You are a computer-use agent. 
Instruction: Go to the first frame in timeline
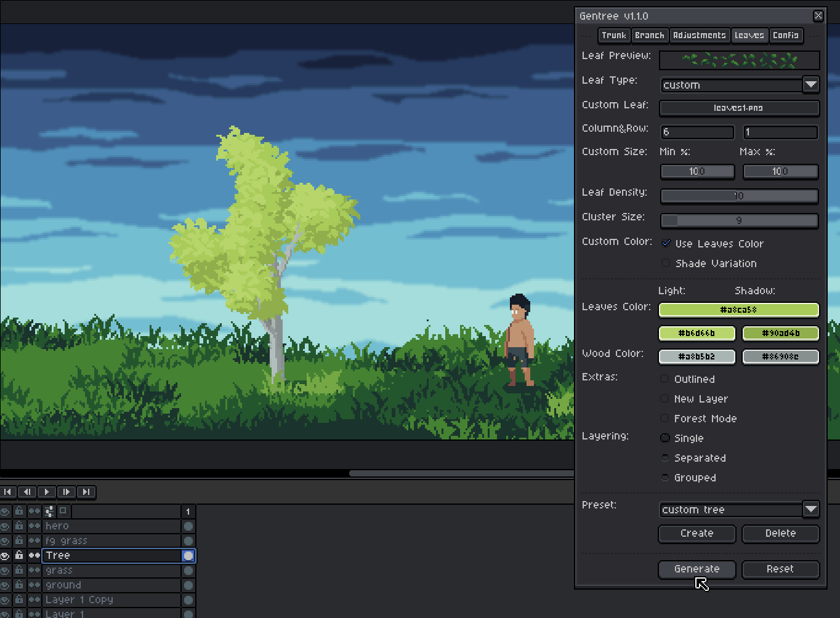pyautogui.click(x=7, y=492)
